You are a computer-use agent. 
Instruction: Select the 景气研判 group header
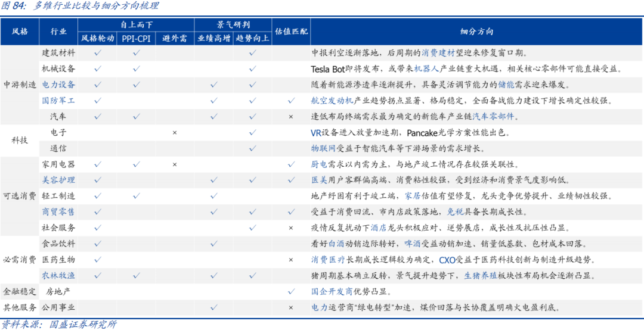coord(233,24)
